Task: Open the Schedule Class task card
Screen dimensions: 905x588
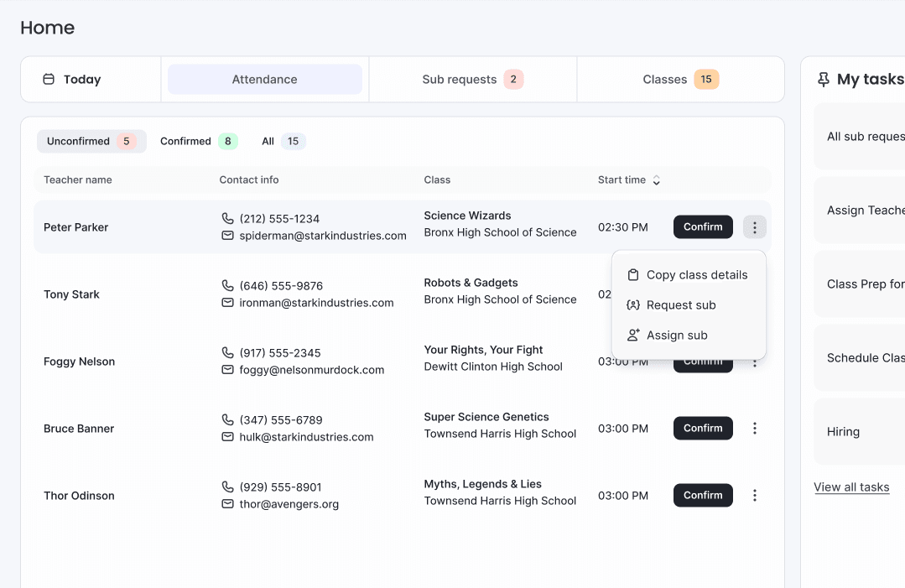Action: coord(860,358)
